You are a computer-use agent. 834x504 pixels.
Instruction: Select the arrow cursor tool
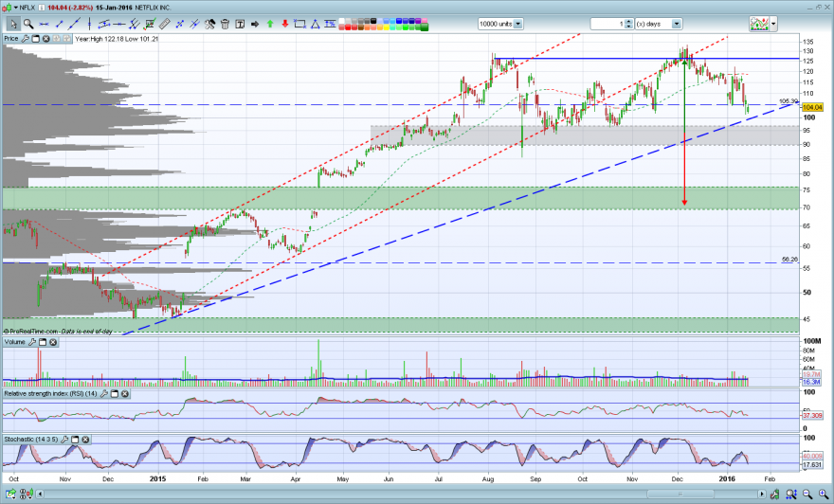[13, 24]
